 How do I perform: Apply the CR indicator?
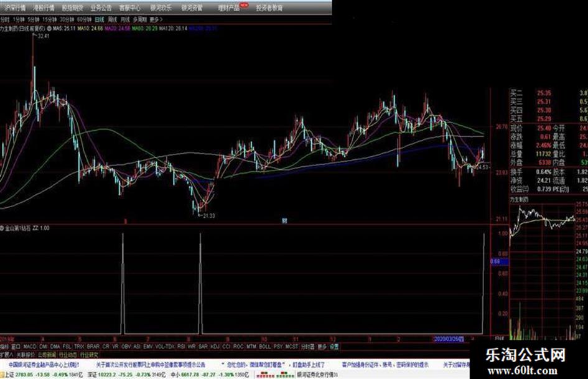[106, 347]
